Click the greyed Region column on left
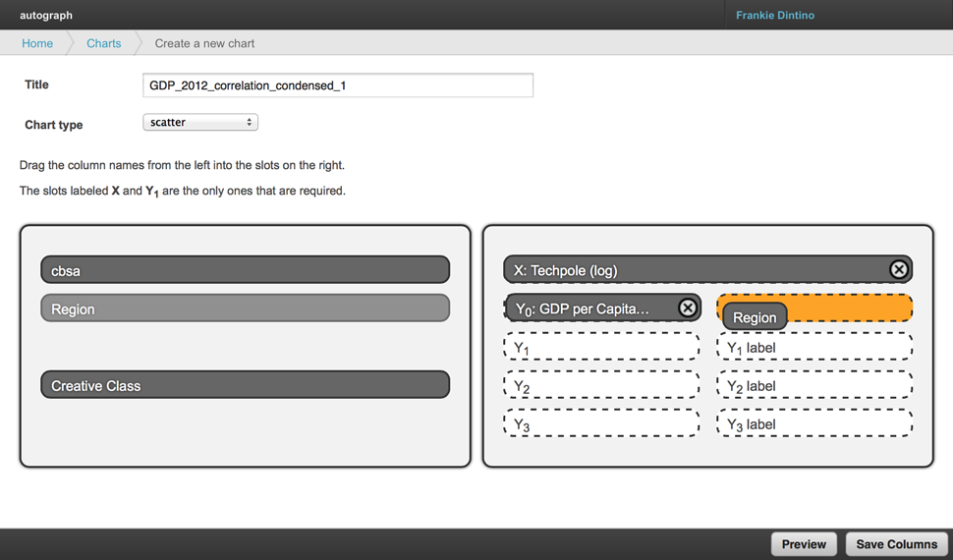953x560 pixels. click(245, 308)
